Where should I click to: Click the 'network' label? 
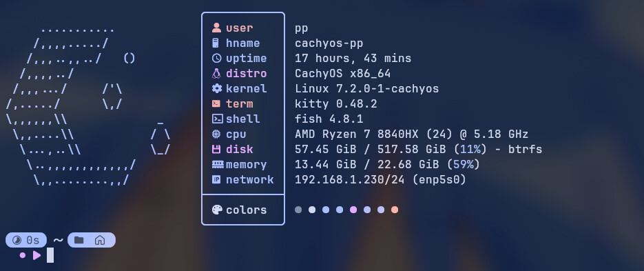(250, 180)
